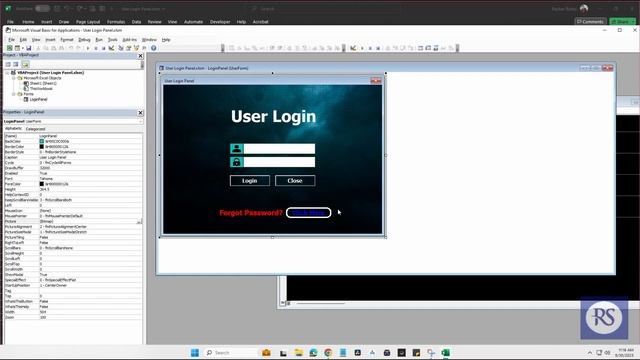The height and width of the screenshot is (360, 640).
Task: Select the Login button on the form
Action: [x=250, y=180]
